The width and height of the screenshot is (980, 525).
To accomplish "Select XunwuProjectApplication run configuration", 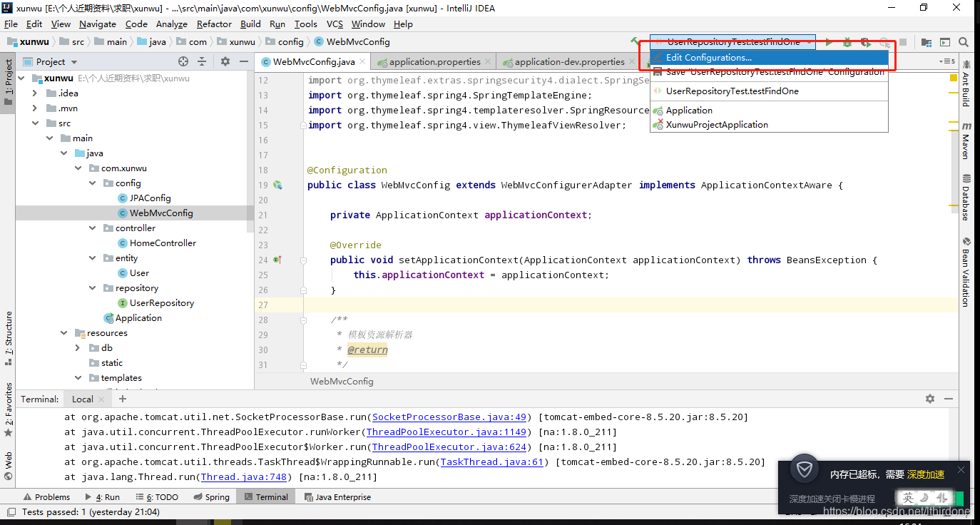I will [769, 124].
